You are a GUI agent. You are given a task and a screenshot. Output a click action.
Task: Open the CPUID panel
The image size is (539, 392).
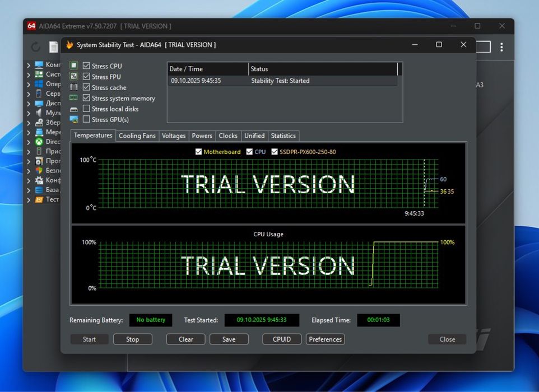point(281,339)
